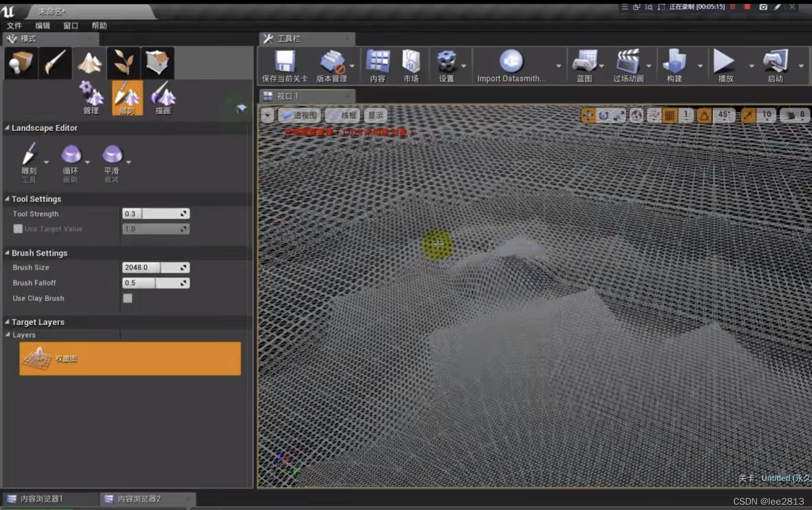The width and height of the screenshot is (812, 510).
Task: Open the 平滑 falloff dropdown
Action: (x=128, y=163)
